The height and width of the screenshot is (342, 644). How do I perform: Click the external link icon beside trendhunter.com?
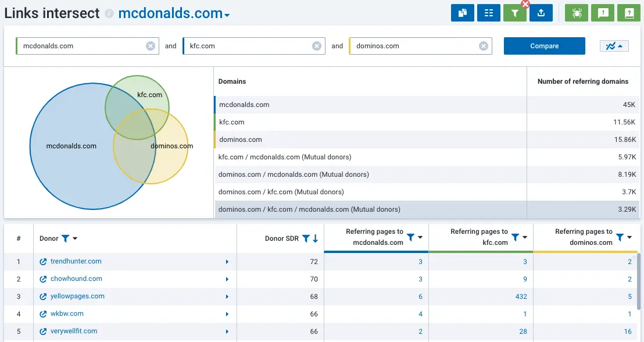pos(43,261)
